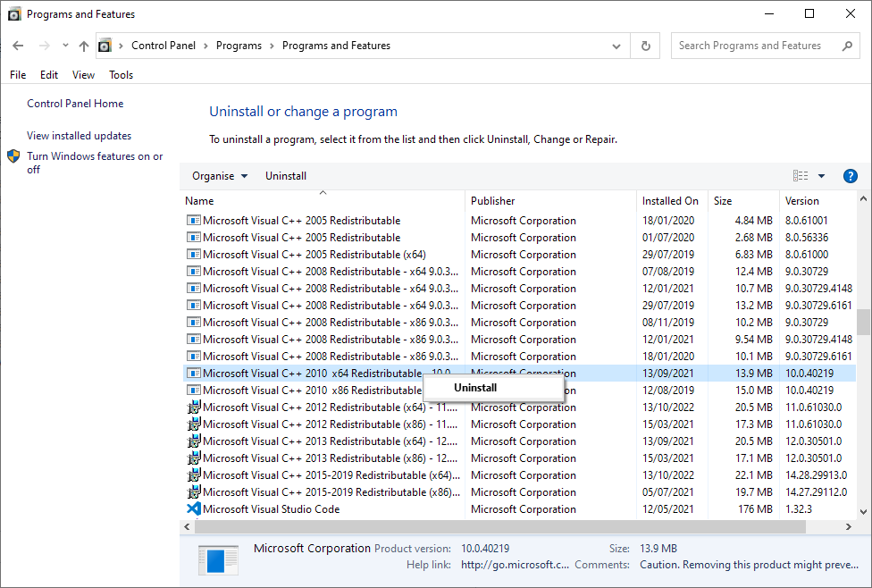The height and width of the screenshot is (588, 872).
Task: Select Microsoft Visual Studio Code row
Action: 519,509
